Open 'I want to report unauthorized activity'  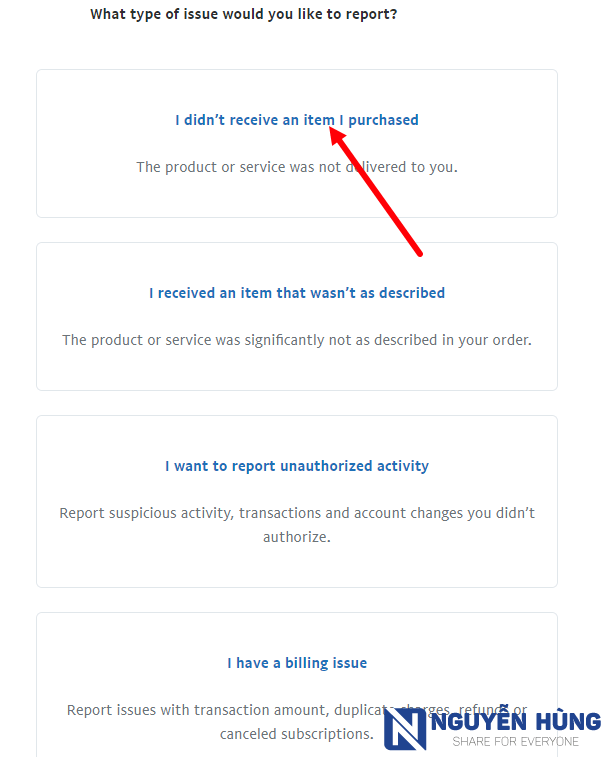(296, 466)
